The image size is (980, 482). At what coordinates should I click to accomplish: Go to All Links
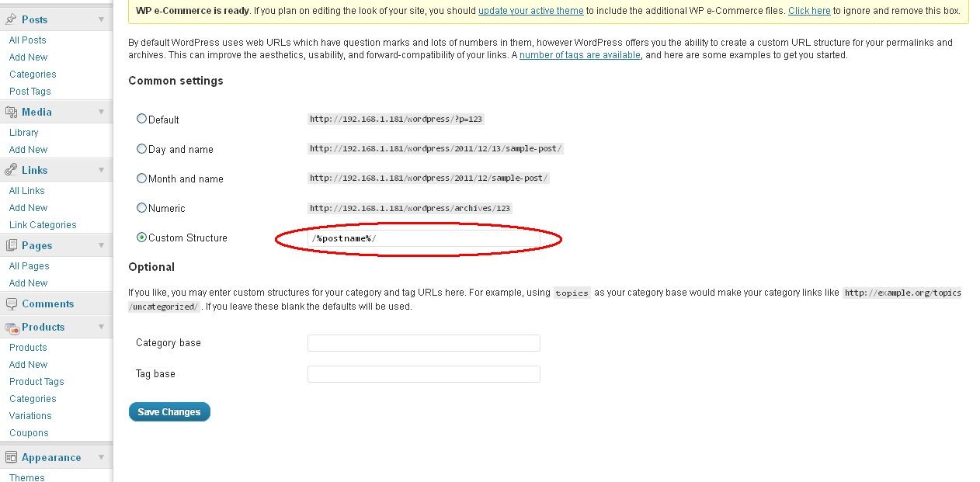(x=27, y=190)
